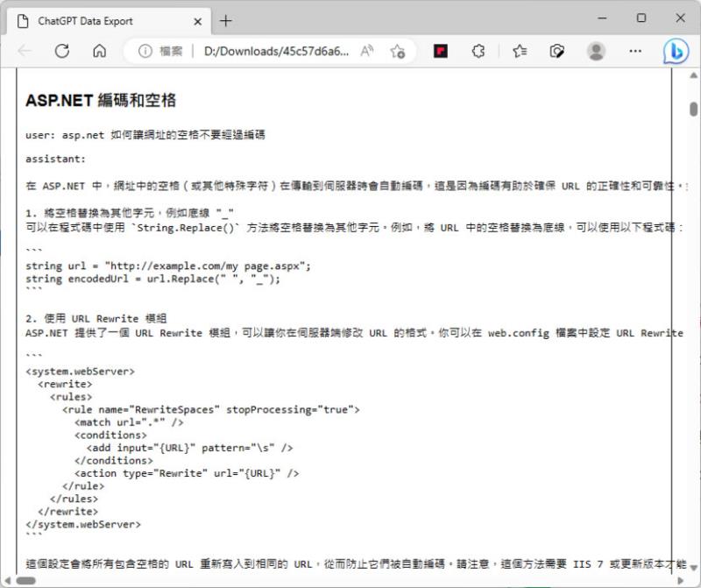Open a new browser tab
701x588 pixels.
(x=226, y=20)
